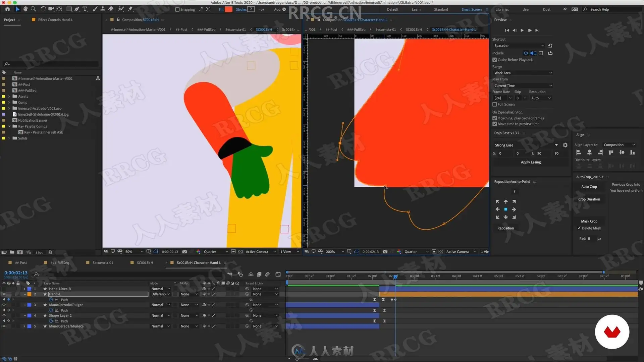Expand the Assets folder
The height and width of the screenshot is (362, 644).
tap(9, 97)
